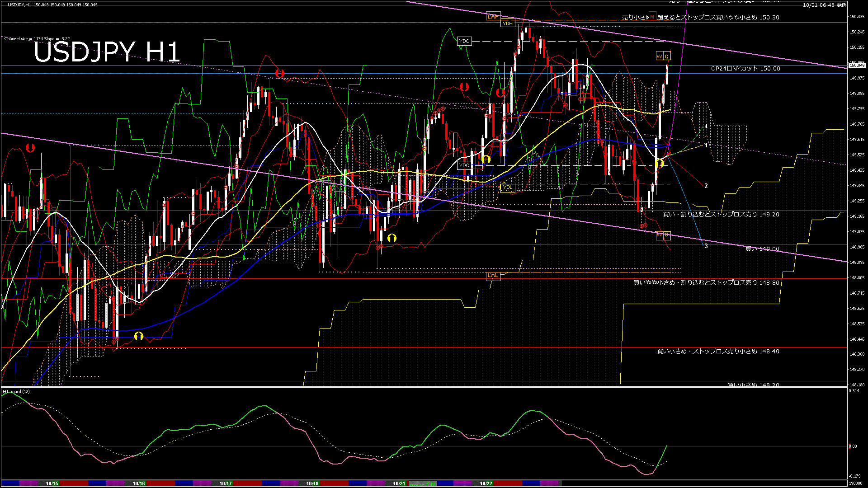Click the OP24日NYカット 150.00 annotation
Image resolution: width=868 pixels, height=488 pixels.
pos(745,69)
